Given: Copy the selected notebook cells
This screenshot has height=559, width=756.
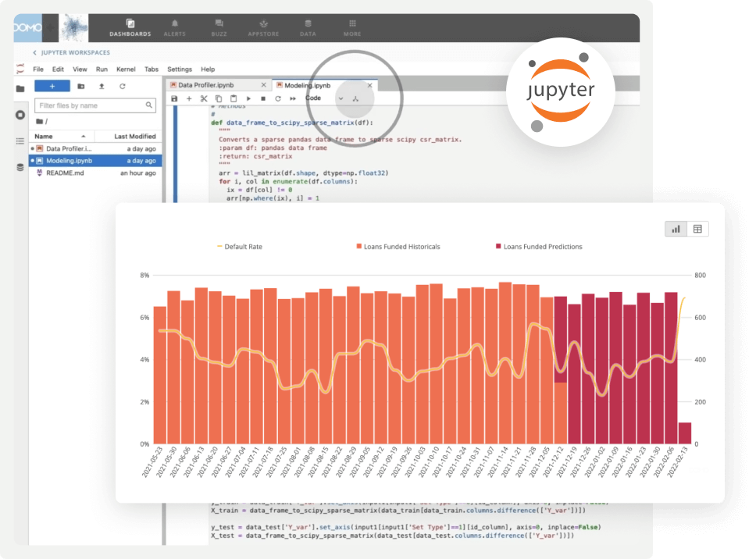Looking at the screenshot, I should pyautogui.click(x=219, y=98).
